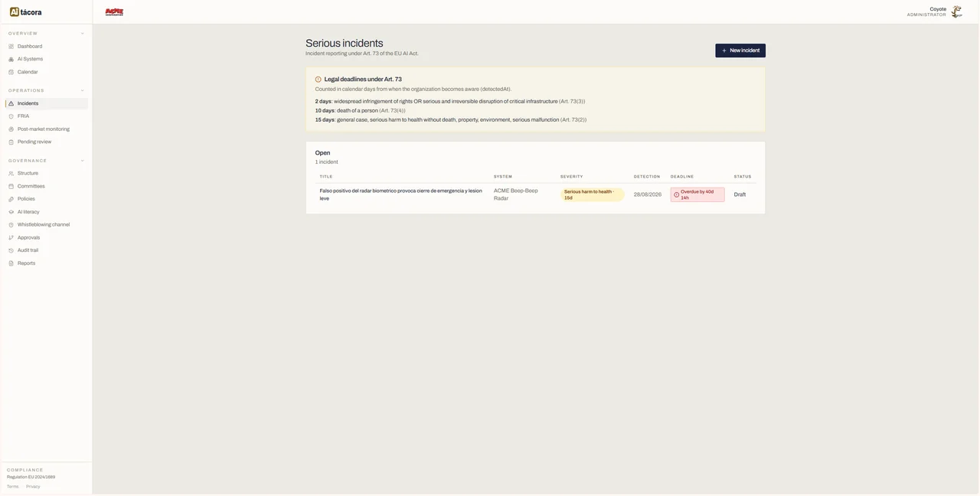Click the AI Systems icon in sidebar
Image resolution: width=980 pixels, height=496 pixels.
[11, 59]
